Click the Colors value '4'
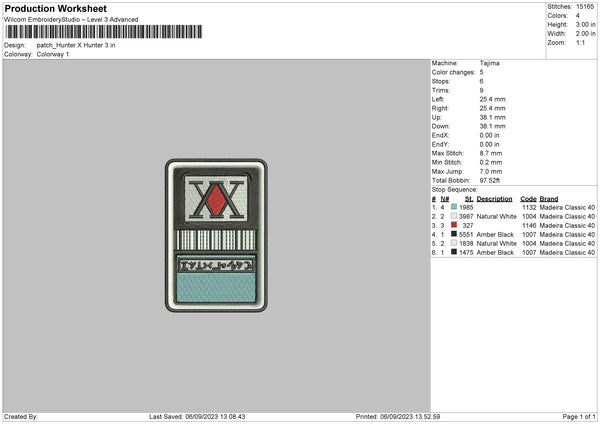 (578, 16)
